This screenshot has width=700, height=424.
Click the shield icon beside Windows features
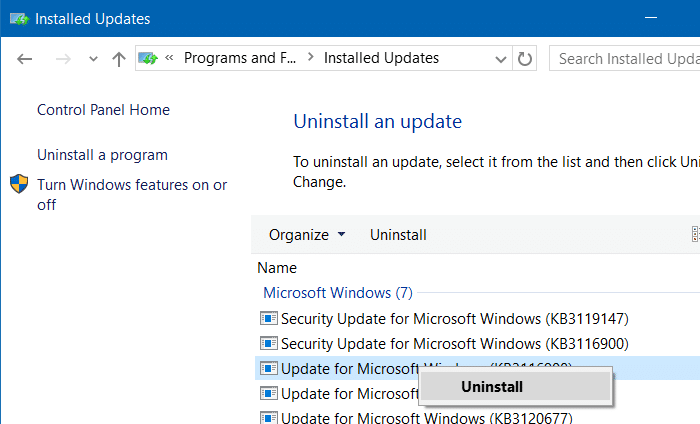(19, 183)
